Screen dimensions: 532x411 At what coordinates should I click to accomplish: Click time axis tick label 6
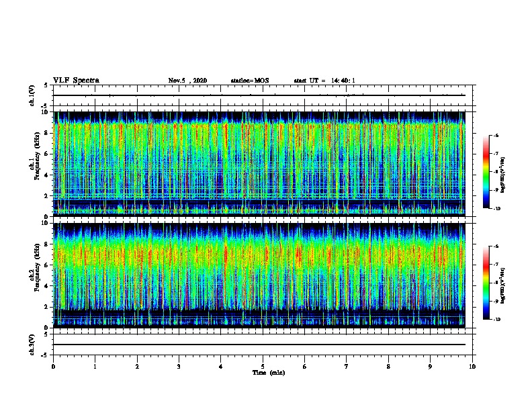(x=304, y=367)
